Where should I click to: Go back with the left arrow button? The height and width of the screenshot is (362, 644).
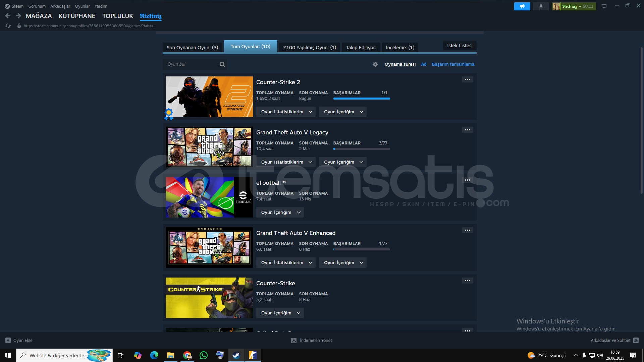point(8,16)
